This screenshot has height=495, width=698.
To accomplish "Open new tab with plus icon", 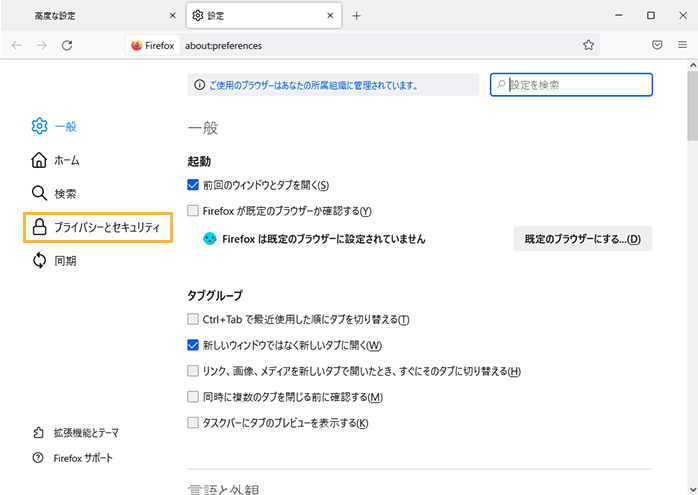I will [356, 16].
